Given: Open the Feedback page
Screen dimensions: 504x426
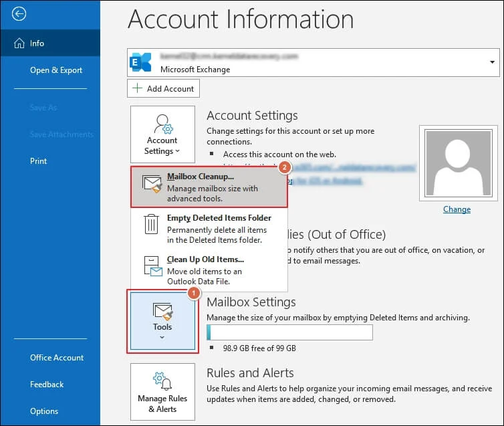Looking at the screenshot, I should tap(47, 385).
